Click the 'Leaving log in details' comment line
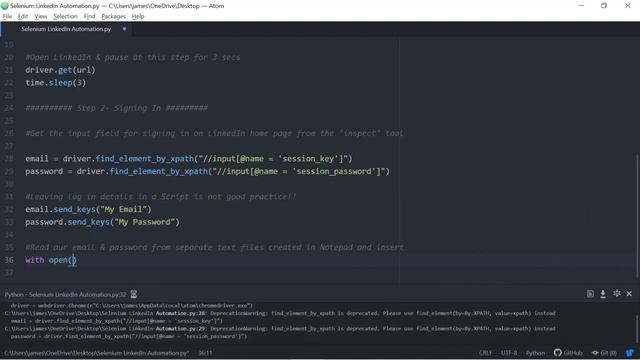Screen dimensions: 640x360 pyautogui.click(x=161, y=197)
